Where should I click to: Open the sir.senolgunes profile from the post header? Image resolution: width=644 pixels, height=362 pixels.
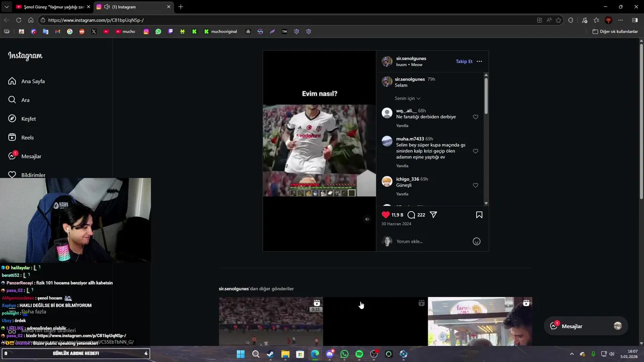pos(411,58)
